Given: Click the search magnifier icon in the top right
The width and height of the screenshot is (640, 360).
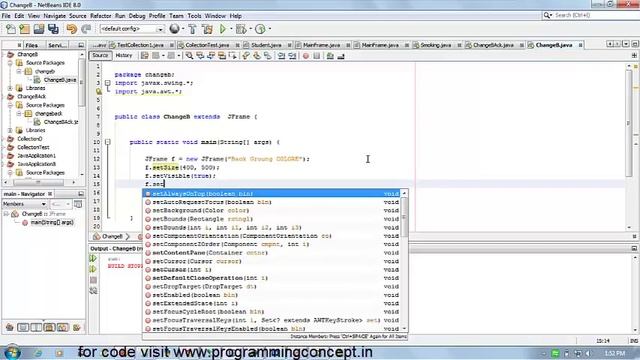Looking at the screenshot, I should coord(547,16).
